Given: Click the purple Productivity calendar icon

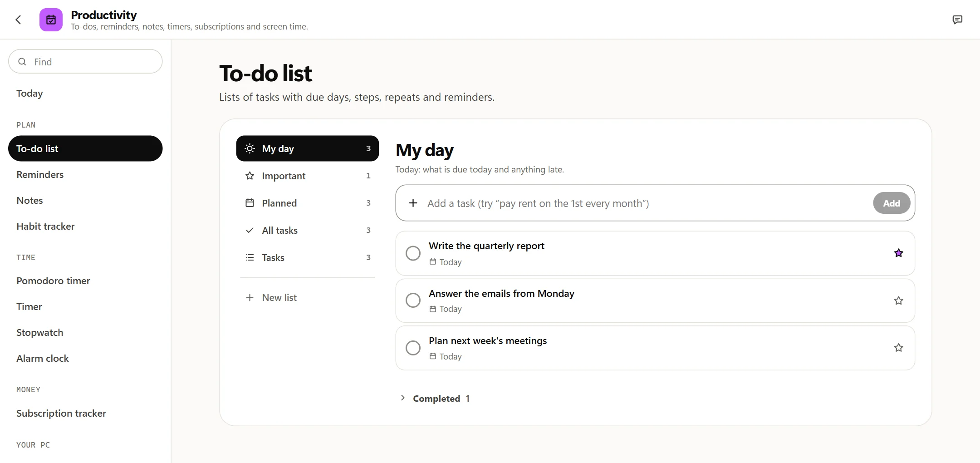Looking at the screenshot, I should tap(51, 20).
